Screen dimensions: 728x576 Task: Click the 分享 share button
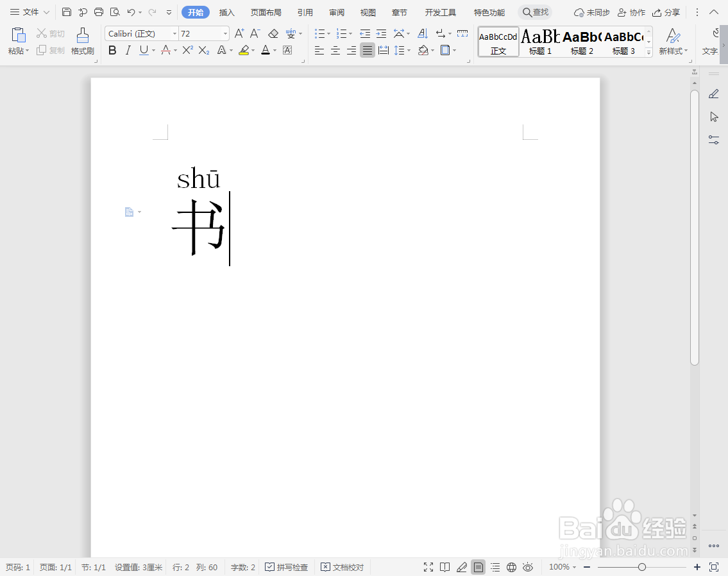pos(666,13)
